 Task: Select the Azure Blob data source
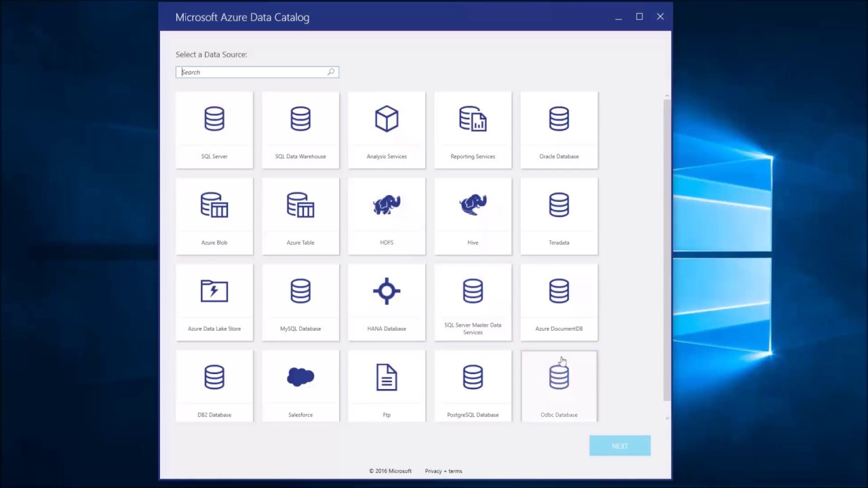click(214, 216)
